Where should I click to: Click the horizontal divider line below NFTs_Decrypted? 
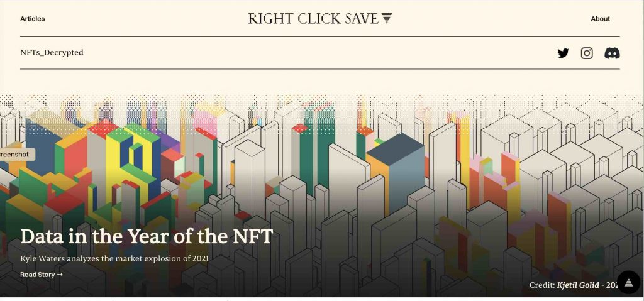tap(319, 69)
